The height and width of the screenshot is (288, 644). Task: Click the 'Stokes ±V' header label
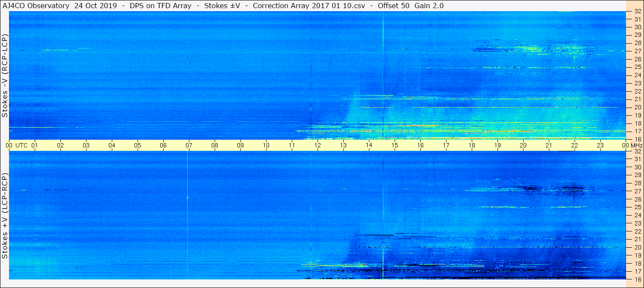(222, 6)
